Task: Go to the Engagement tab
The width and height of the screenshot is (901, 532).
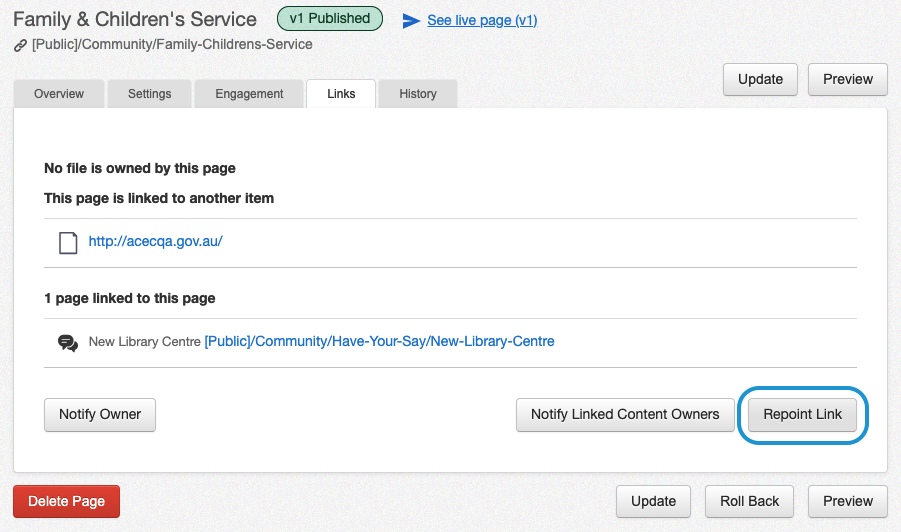Action: [x=250, y=94]
